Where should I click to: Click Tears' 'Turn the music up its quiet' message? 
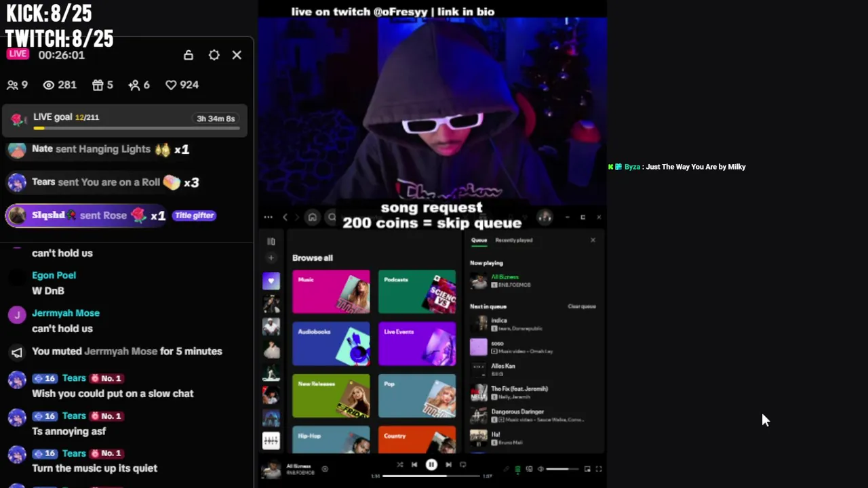coord(94,468)
